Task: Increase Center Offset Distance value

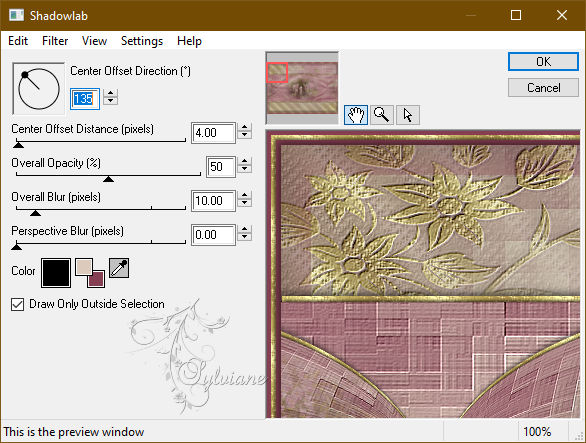Action: [x=244, y=127]
